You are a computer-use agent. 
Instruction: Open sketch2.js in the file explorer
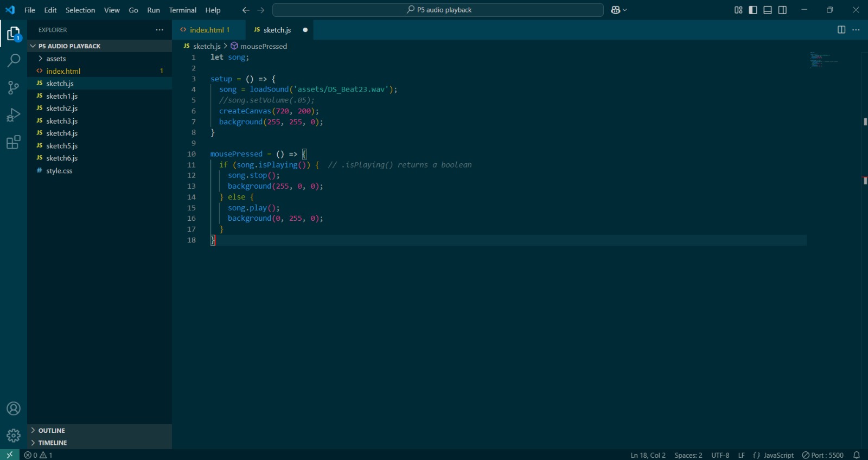click(100, 108)
